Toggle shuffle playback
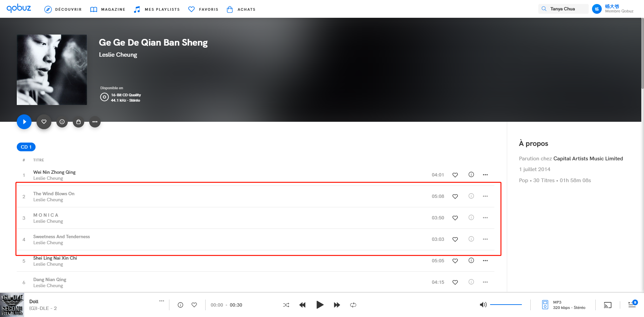 coord(286,305)
